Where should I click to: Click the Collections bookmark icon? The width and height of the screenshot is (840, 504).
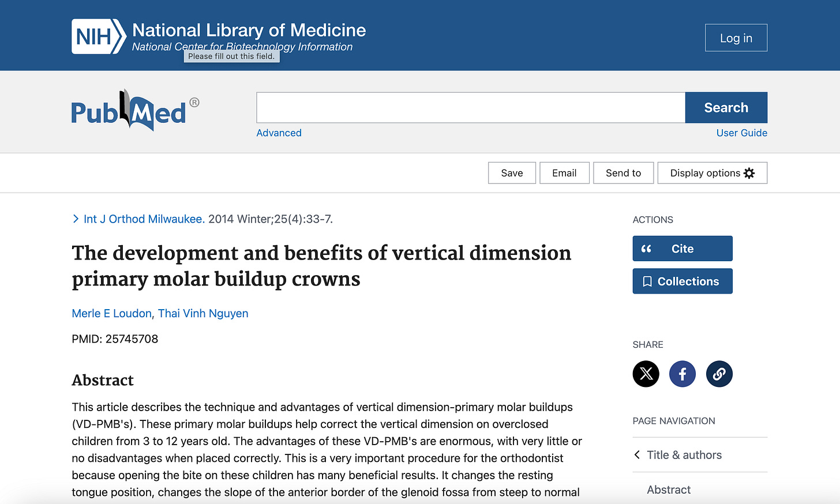[647, 281]
